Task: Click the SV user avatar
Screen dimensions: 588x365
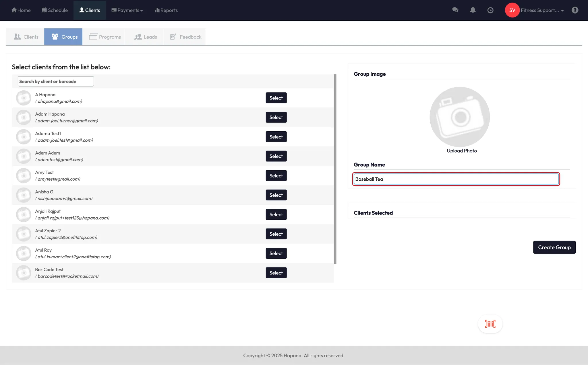Action: click(x=512, y=10)
